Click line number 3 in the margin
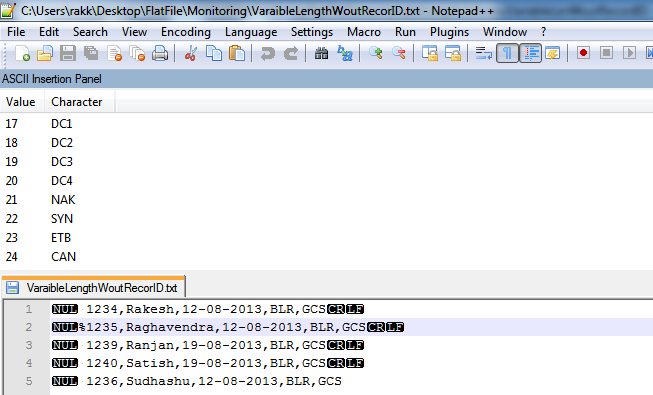Image resolution: width=653 pixels, height=395 pixels. (x=29, y=345)
